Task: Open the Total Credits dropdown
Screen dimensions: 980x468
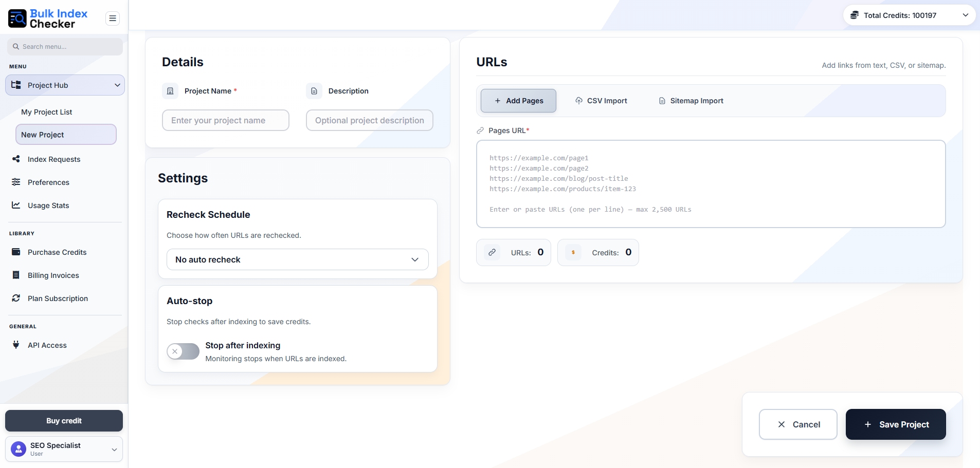Action: pos(910,15)
